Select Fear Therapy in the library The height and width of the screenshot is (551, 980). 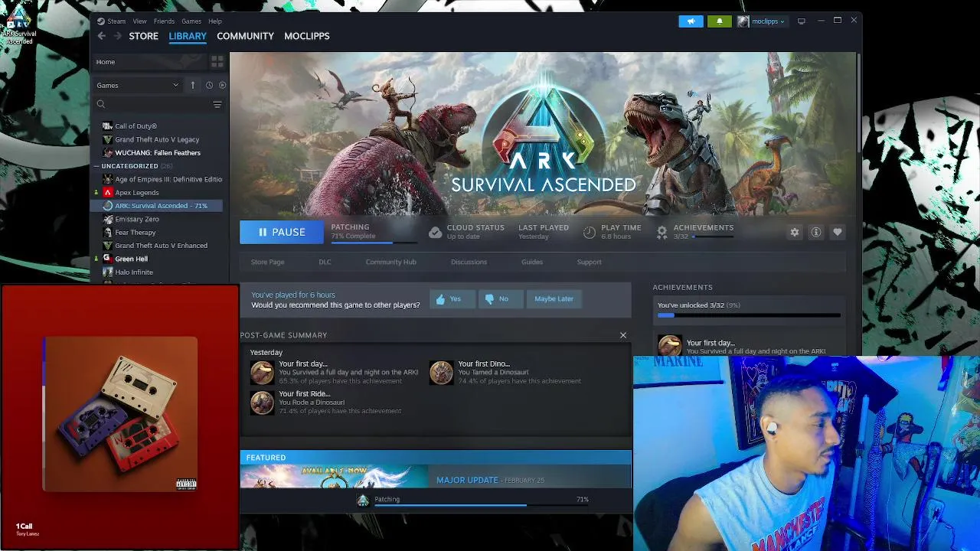136,233
